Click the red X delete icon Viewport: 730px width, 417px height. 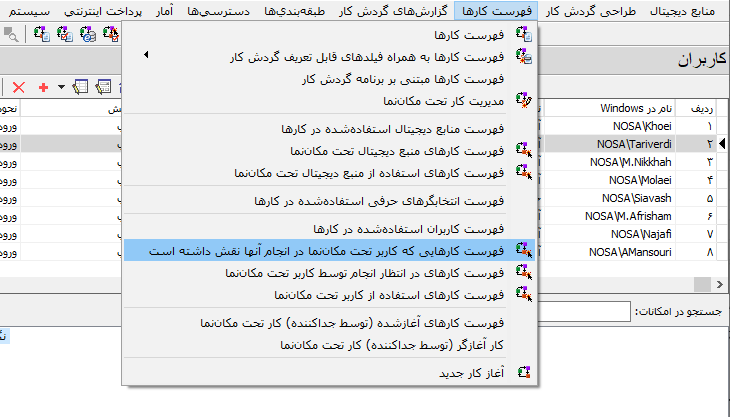(18, 88)
